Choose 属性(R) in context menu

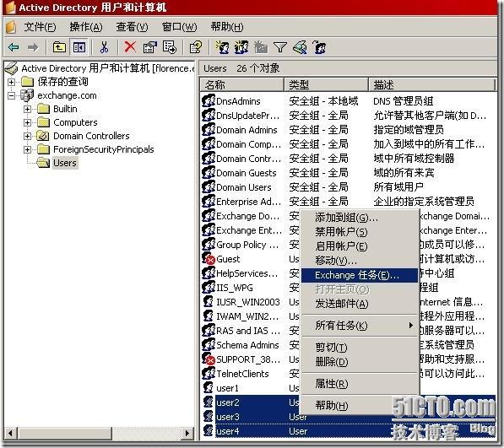click(x=360, y=383)
